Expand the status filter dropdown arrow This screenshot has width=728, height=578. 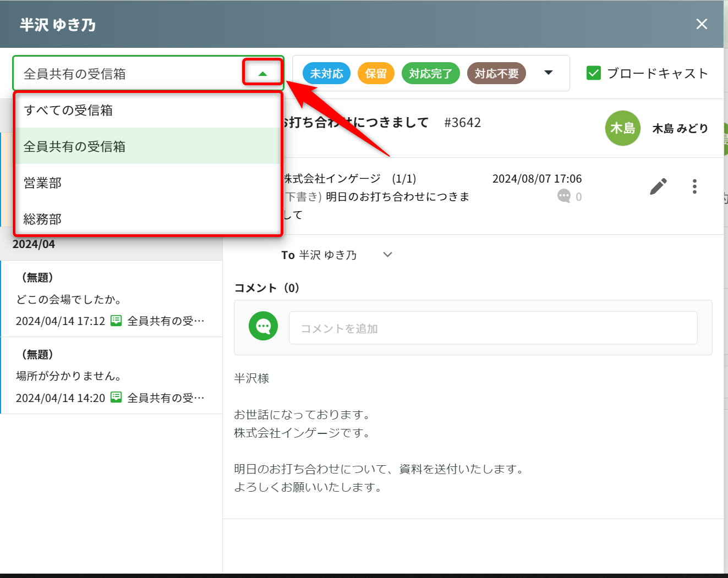click(548, 73)
